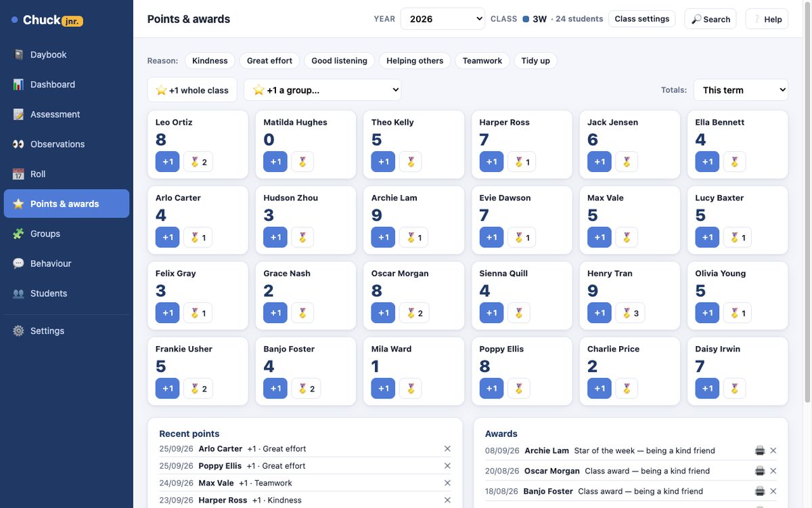Print Oscar Morgan's class award certificate
Image resolution: width=812 pixels, height=508 pixels.
760,471
